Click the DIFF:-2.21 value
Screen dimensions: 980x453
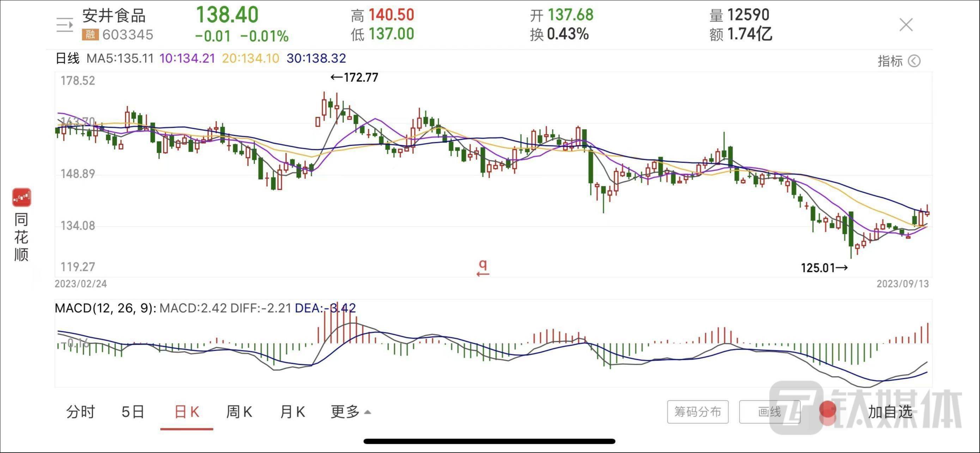click(261, 308)
